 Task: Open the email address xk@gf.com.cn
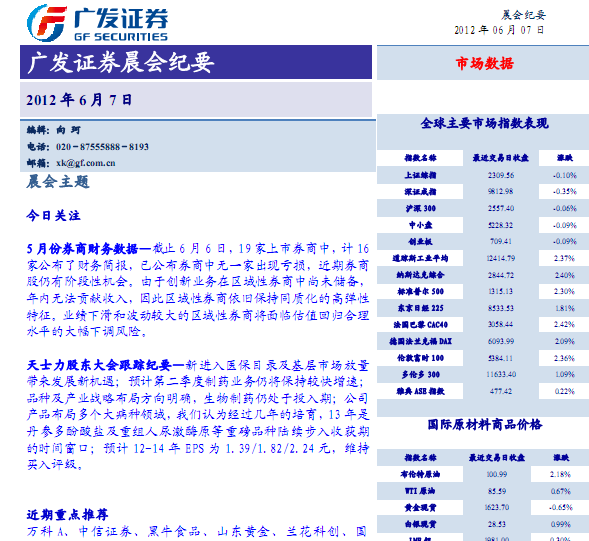86,163
